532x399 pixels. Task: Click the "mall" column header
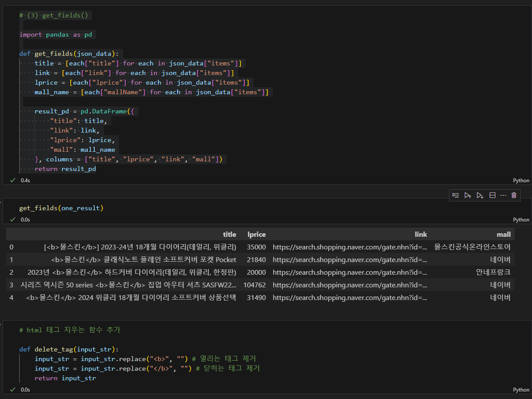coord(504,234)
